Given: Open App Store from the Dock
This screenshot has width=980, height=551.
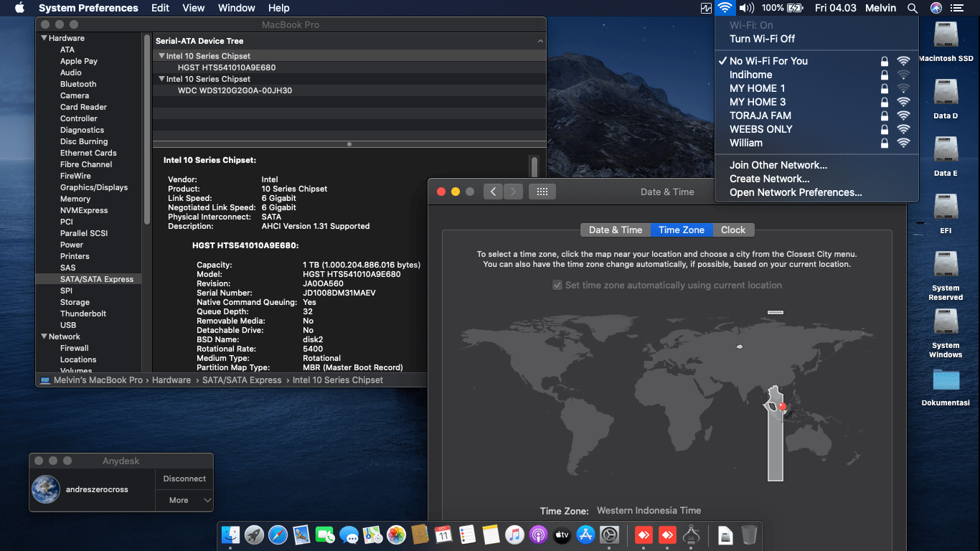Looking at the screenshot, I should point(585,534).
